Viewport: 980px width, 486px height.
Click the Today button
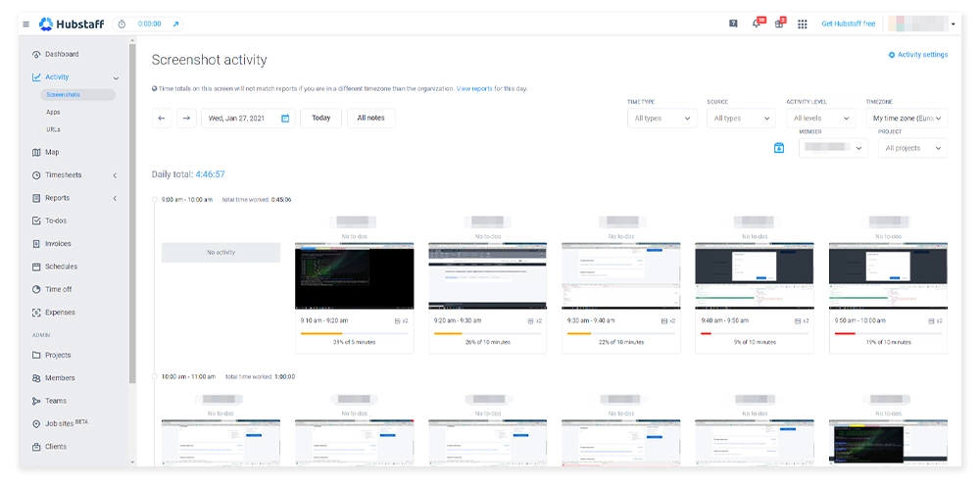320,118
